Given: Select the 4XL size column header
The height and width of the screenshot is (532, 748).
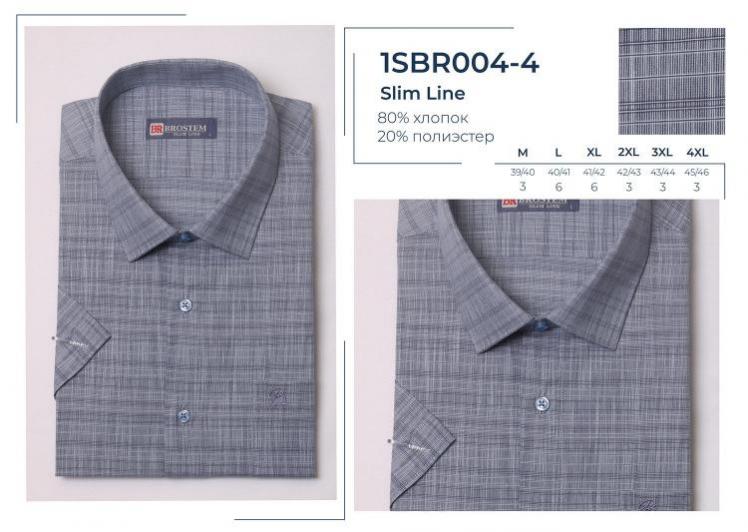Looking at the screenshot, I should [x=697, y=153].
